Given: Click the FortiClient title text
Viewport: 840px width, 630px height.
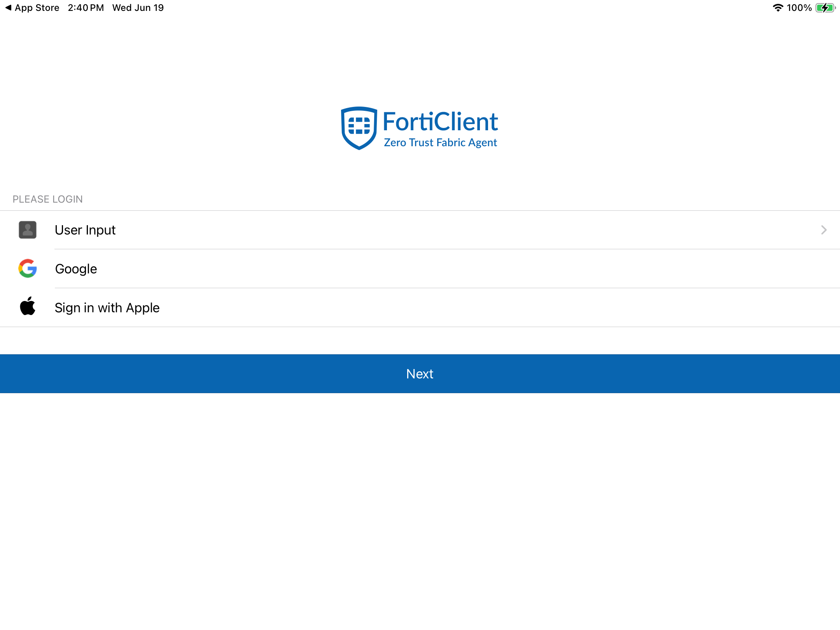Looking at the screenshot, I should 440,121.
